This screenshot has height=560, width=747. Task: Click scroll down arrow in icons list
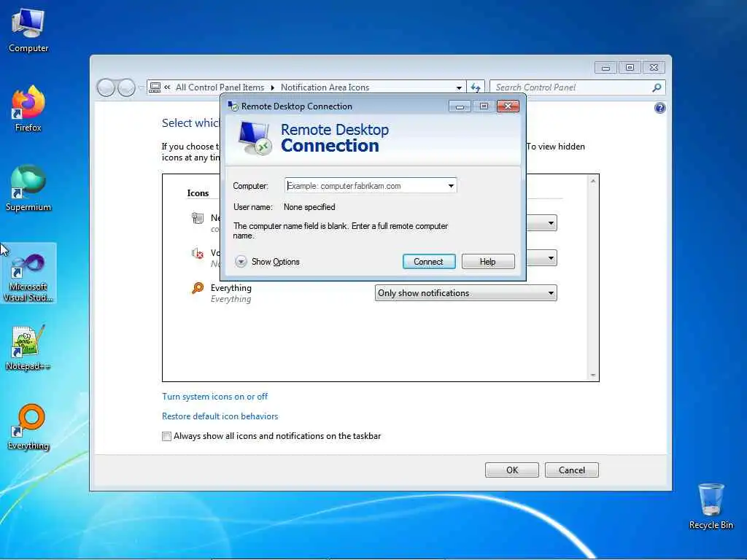(592, 376)
